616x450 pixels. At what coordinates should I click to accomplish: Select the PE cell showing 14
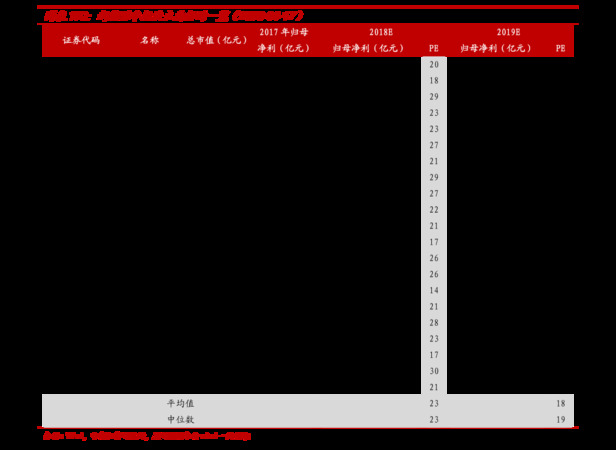tap(434, 290)
